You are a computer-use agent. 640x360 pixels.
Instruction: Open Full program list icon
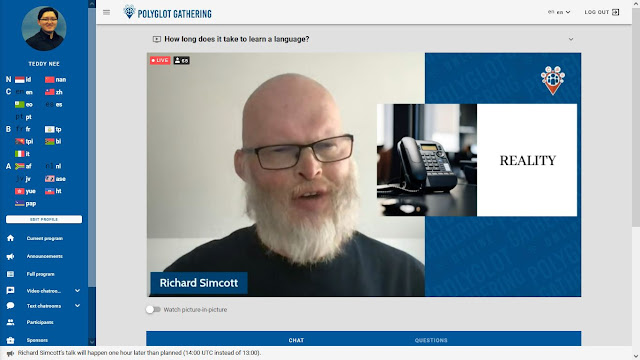10,274
